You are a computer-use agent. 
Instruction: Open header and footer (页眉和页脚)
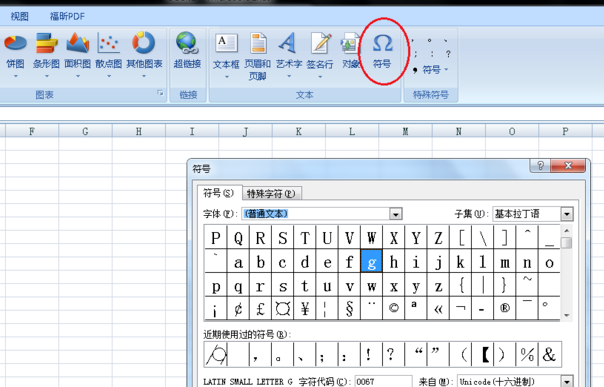click(x=257, y=56)
